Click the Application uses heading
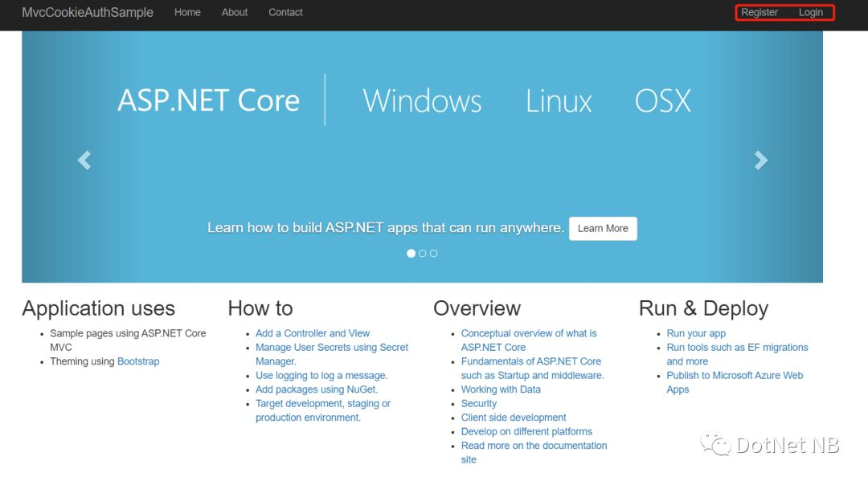Screen dimensions: 868x481 (99, 308)
